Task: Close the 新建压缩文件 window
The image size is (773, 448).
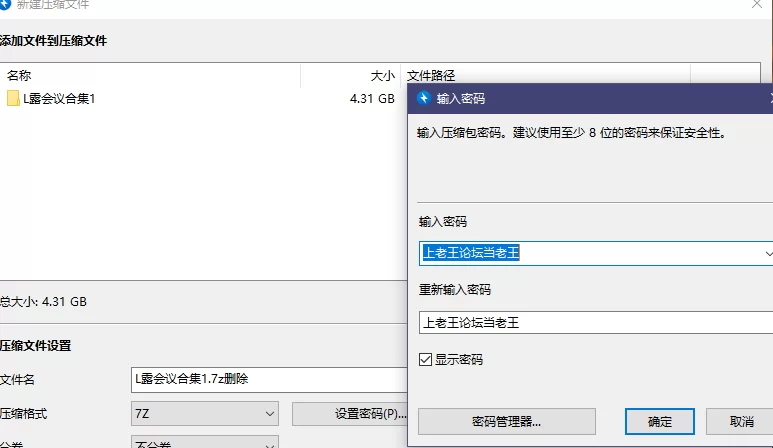Action: click(x=757, y=4)
